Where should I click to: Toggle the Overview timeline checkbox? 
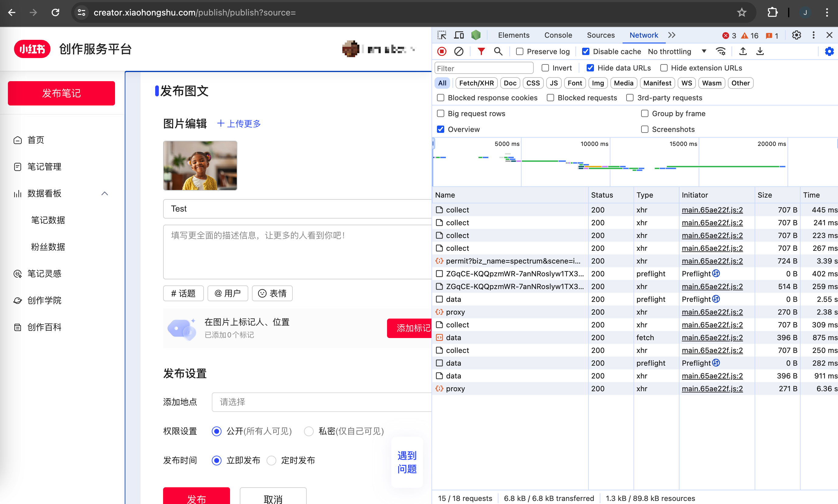point(441,129)
